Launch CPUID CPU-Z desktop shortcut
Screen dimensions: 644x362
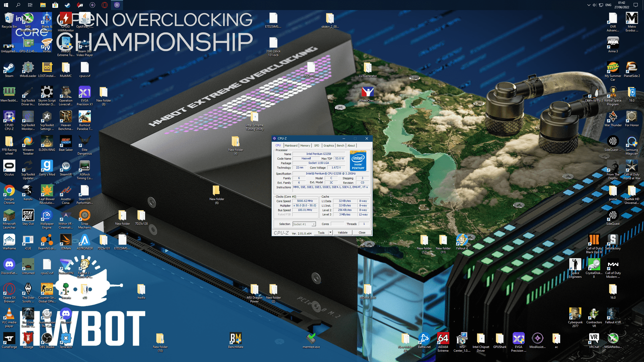pos(9,121)
